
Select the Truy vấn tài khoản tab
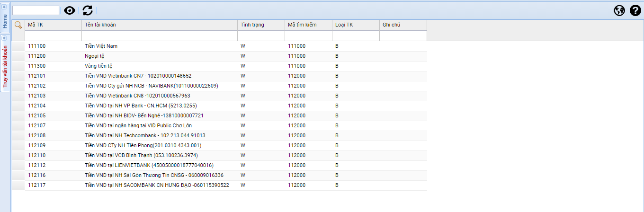(5, 67)
